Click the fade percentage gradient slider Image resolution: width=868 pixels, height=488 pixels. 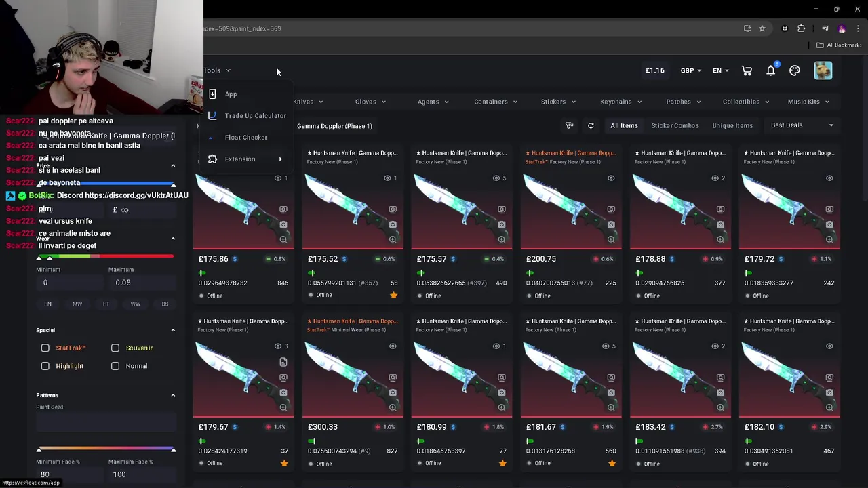106,449
